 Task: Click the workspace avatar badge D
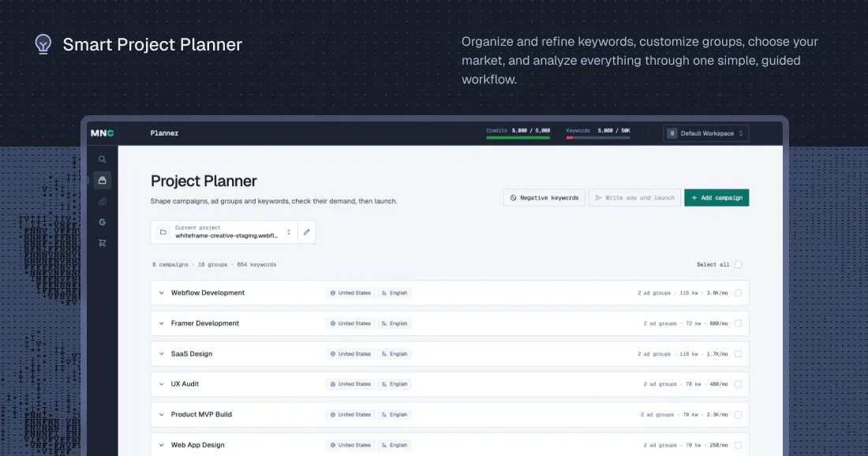point(672,133)
